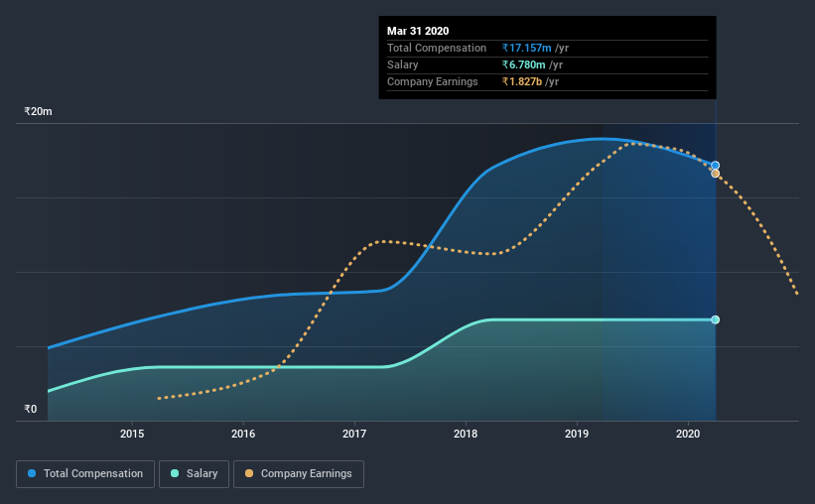This screenshot has width=815, height=504.
Task: Click the Salary tooltip row label
Action: click(x=403, y=64)
